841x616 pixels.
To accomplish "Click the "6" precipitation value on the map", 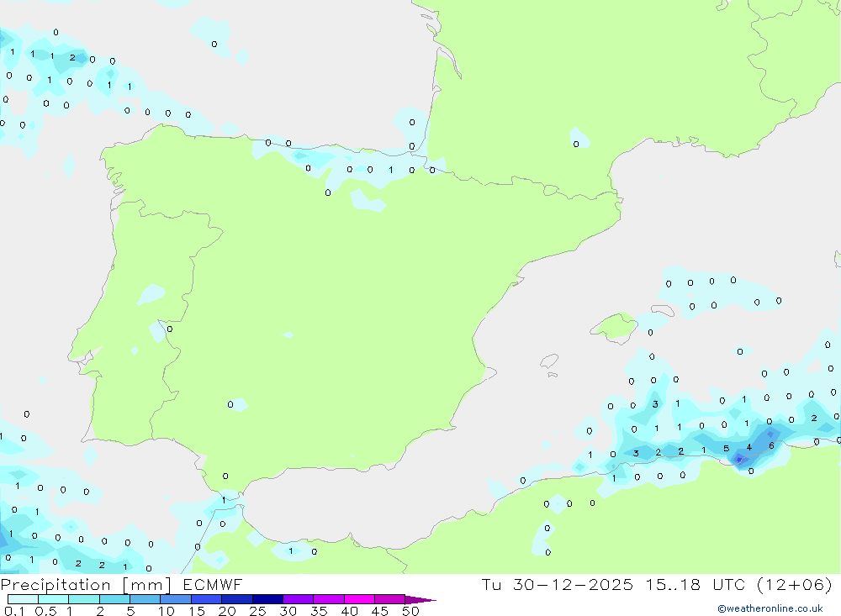I will (771, 445).
